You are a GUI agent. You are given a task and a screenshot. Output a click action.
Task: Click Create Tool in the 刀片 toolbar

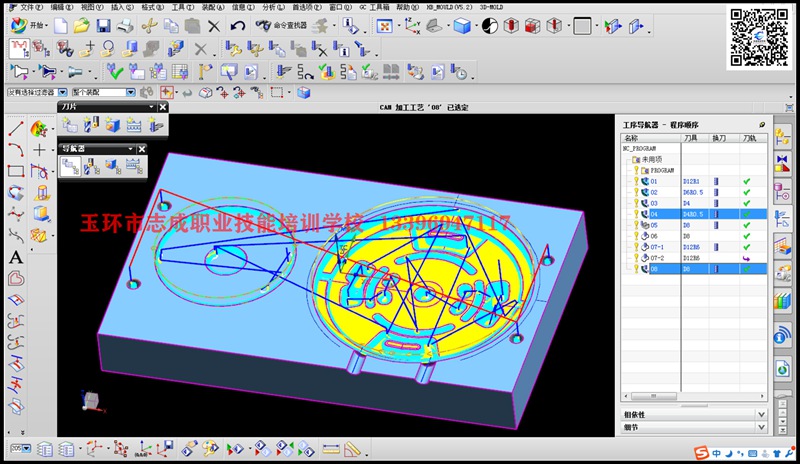pyautogui.click(x=91, y=125)
